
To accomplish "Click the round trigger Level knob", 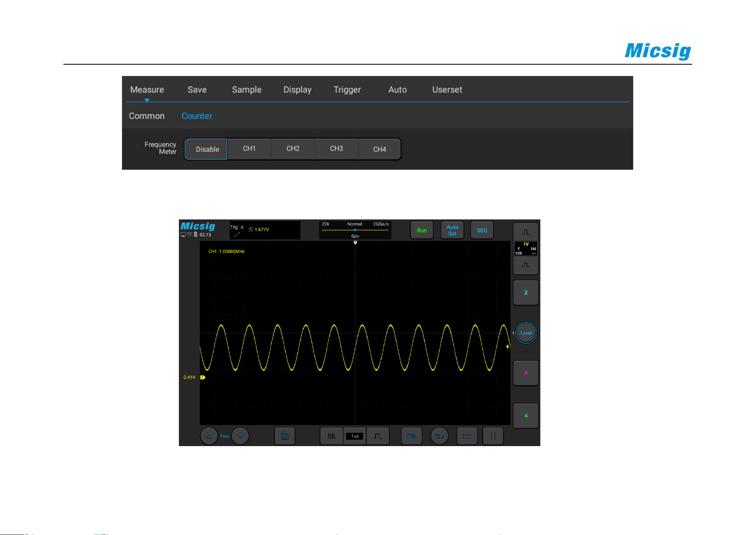I will pos(526,333).
